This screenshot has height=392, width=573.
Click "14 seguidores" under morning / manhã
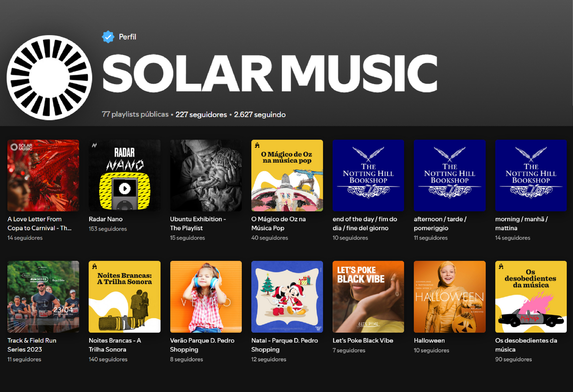coord(513,238)
